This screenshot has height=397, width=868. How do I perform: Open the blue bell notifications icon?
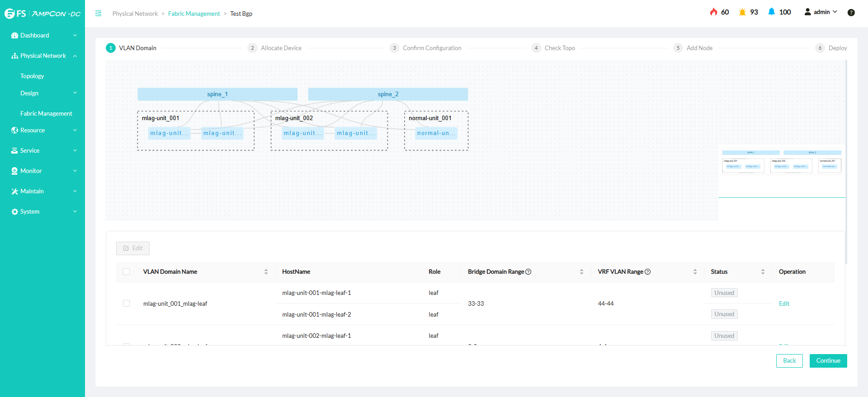(771, 12)
